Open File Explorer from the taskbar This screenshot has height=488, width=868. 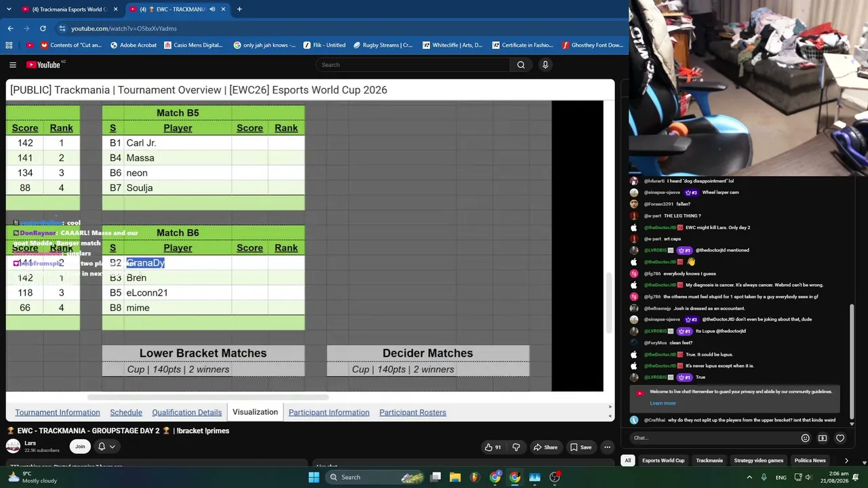point(455,477)
